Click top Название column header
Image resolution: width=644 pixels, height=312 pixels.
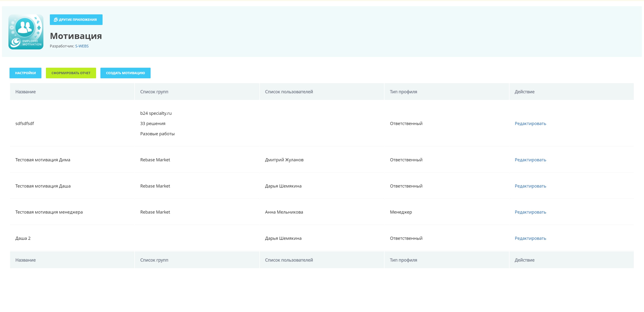coord(25,92)
